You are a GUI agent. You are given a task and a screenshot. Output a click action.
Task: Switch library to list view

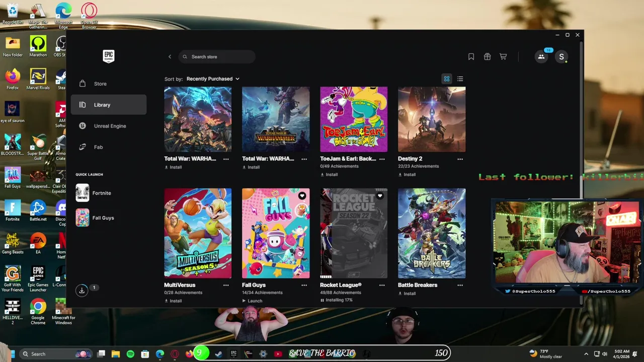[460, 79]
